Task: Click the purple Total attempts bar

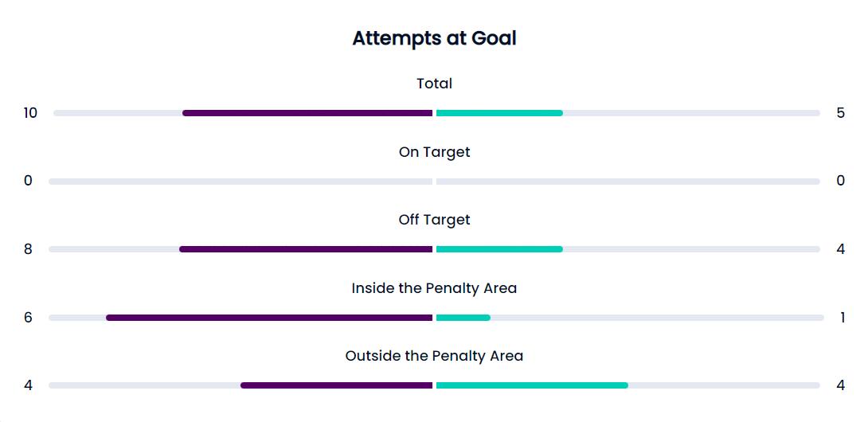Action: click(x=307, y=113)
